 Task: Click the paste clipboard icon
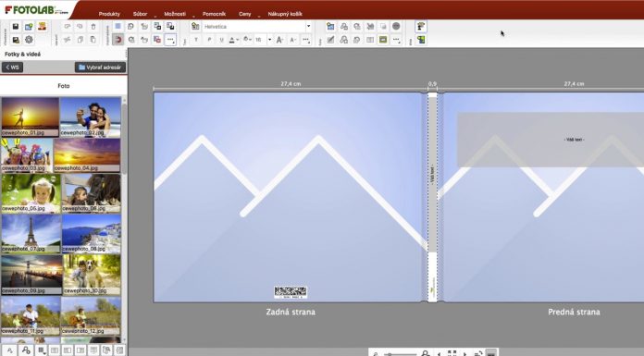[93, 40]
